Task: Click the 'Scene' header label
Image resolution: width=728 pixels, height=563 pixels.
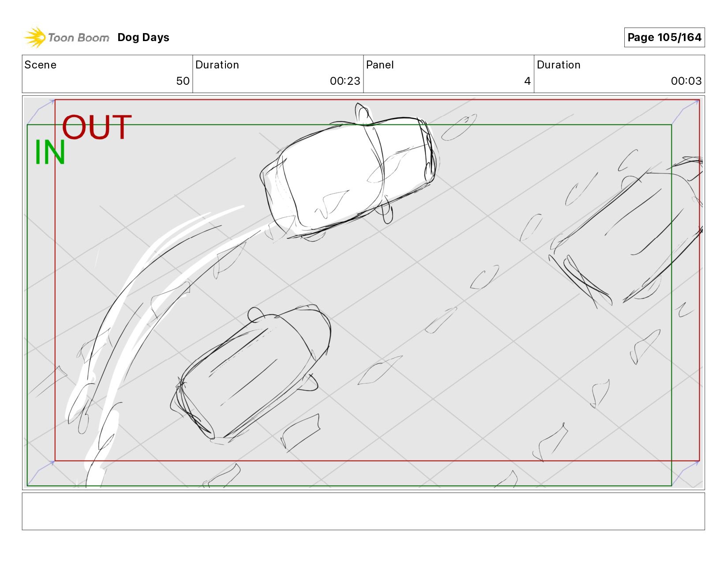Action: (x=41, y=65)
